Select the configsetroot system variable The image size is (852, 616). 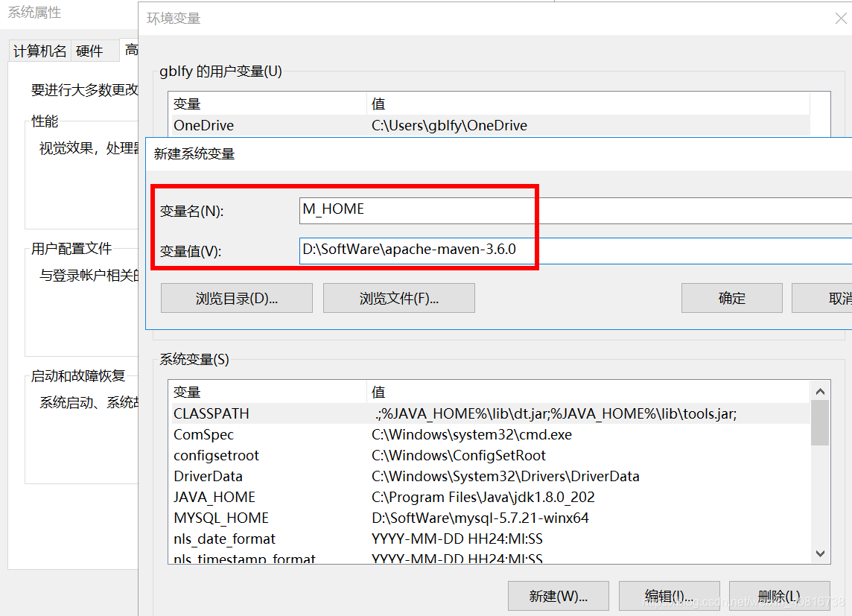[492, 455]
